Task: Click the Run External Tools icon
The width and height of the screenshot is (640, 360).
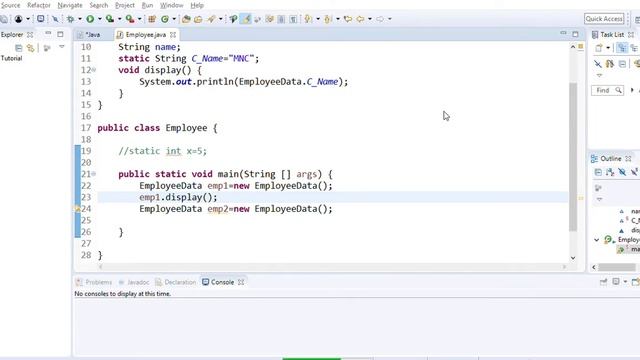Action: pyautogui.click(x=130, y=19)
